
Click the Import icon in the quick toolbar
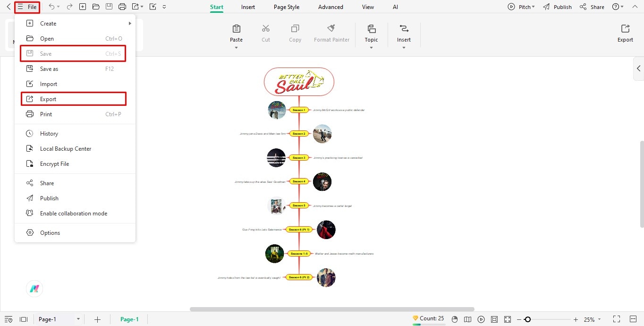153,7
